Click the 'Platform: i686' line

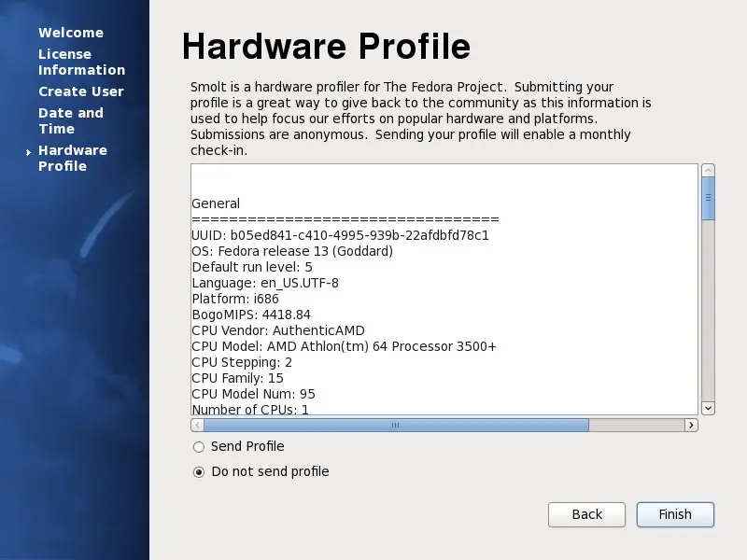(235, 299)
